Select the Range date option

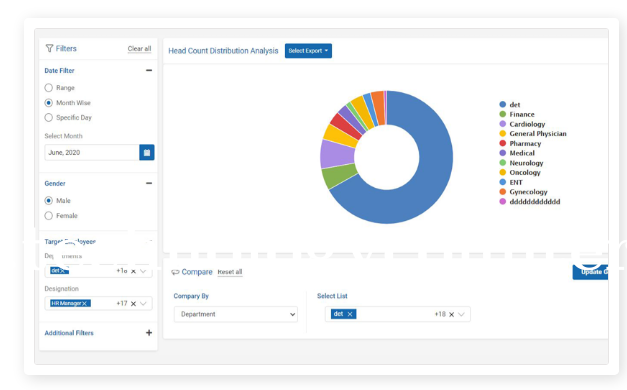pos(48,88)
